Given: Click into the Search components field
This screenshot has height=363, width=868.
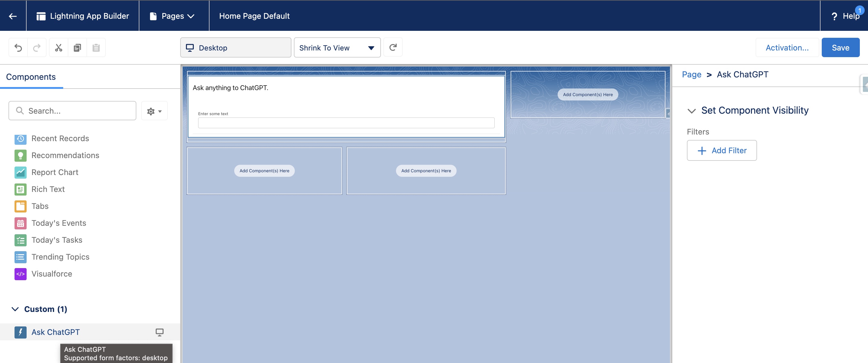Looking at the screenshot, I should (73, 111).
